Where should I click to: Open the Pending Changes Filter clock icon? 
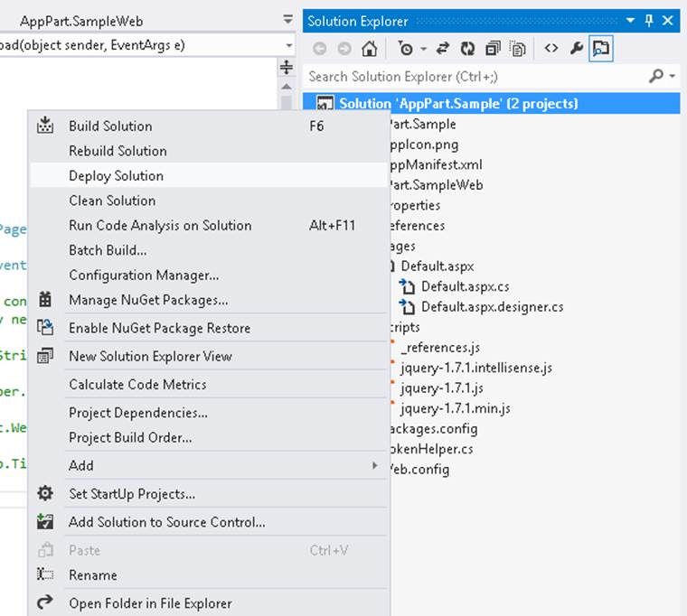(x=406, y=49)
